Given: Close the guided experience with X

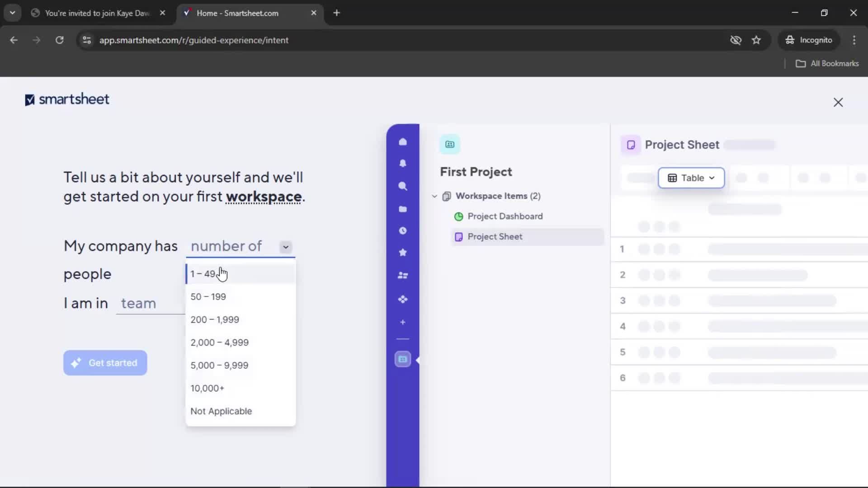Looking at the screenshot, I should click(x=838, y=103).
